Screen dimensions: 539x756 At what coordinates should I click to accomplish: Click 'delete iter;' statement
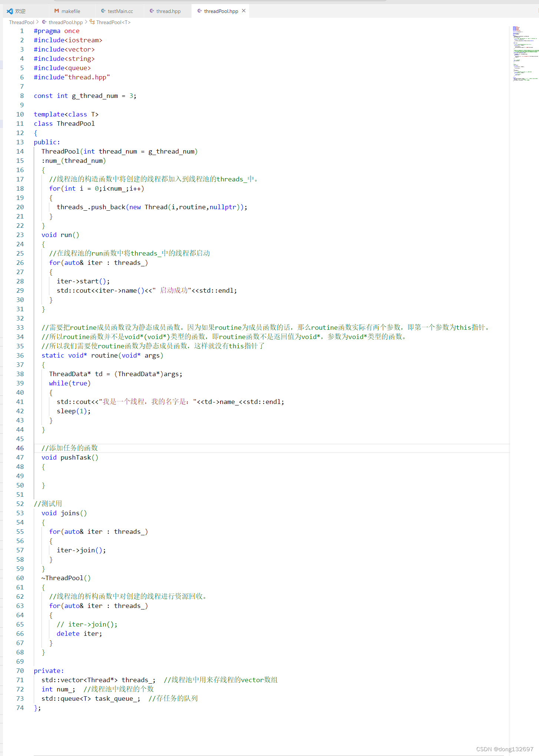click(79, 634)
